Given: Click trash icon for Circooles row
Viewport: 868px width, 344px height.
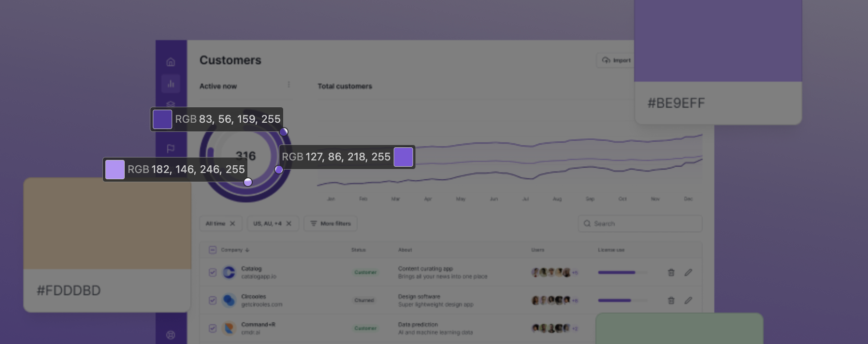Looking at the screenshot, I should pos(671,301).
